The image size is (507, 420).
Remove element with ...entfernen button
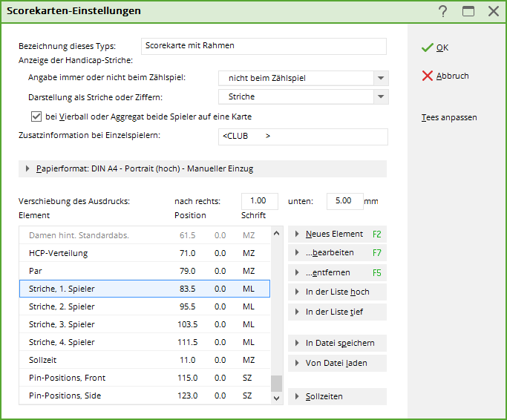point(336,272)
